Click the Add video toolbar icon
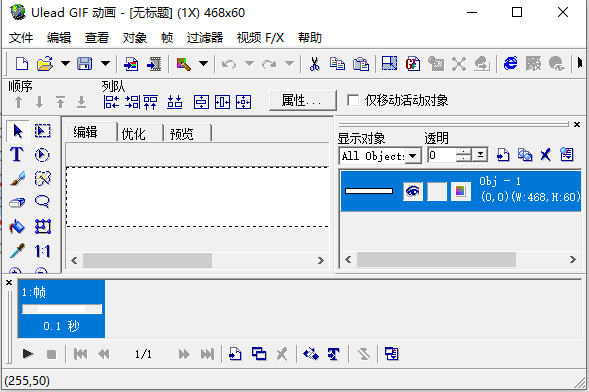Screen dimensions: 589x392 point(154,64)
